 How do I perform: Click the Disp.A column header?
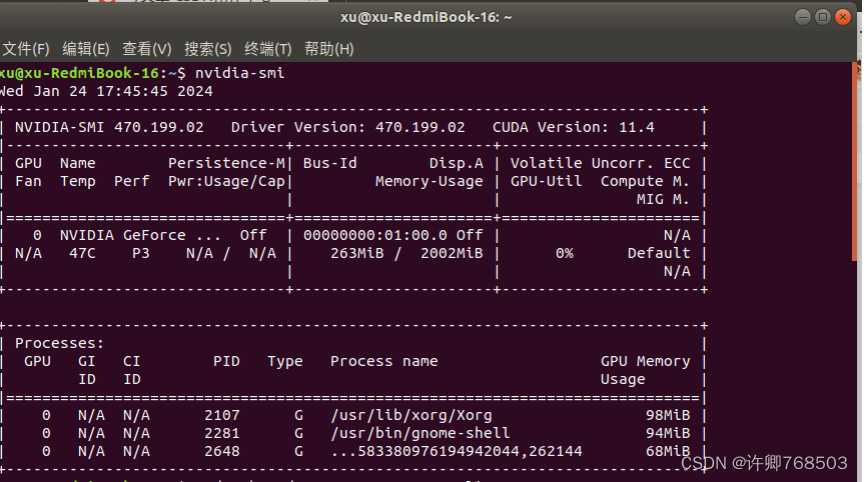point(456,163)
